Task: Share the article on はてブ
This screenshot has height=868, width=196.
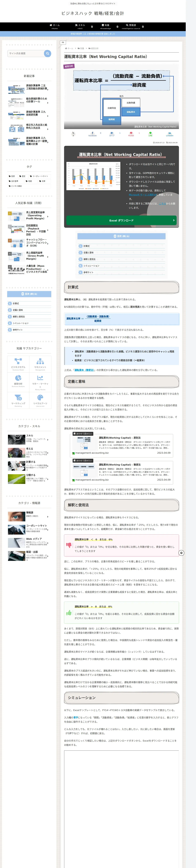Action: (112, 134)
